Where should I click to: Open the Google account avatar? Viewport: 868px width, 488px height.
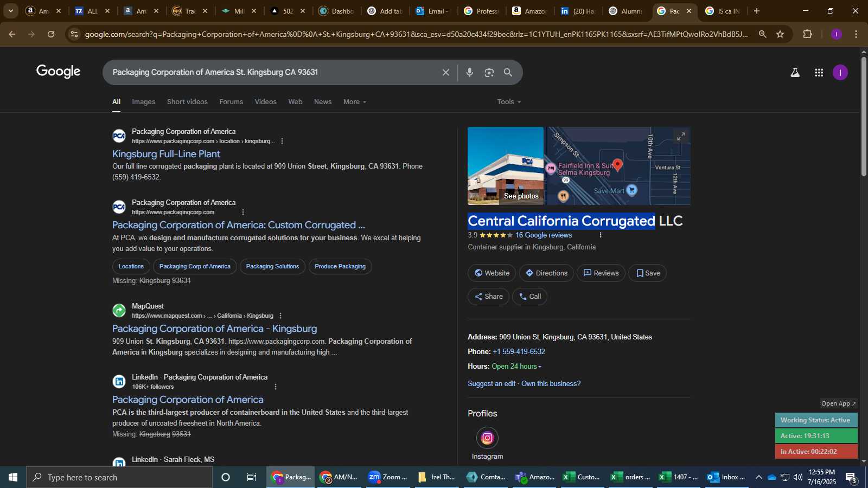(840, 73)
